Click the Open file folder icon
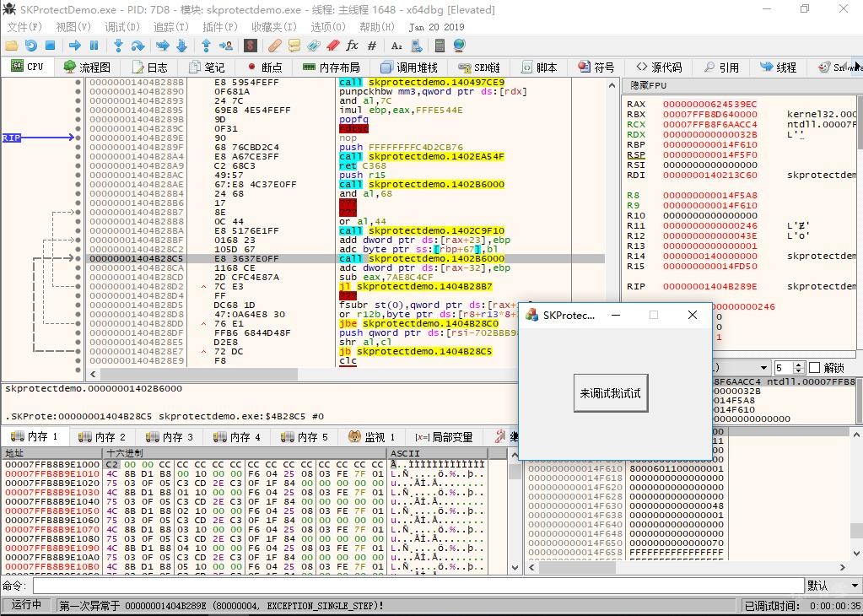The image size is (863, 616). click(12, 46)
